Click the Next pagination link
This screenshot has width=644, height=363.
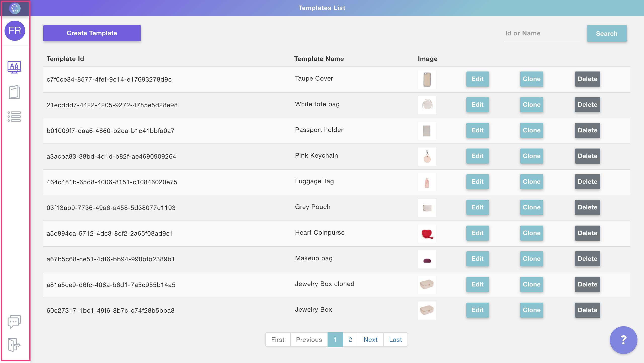371,340
